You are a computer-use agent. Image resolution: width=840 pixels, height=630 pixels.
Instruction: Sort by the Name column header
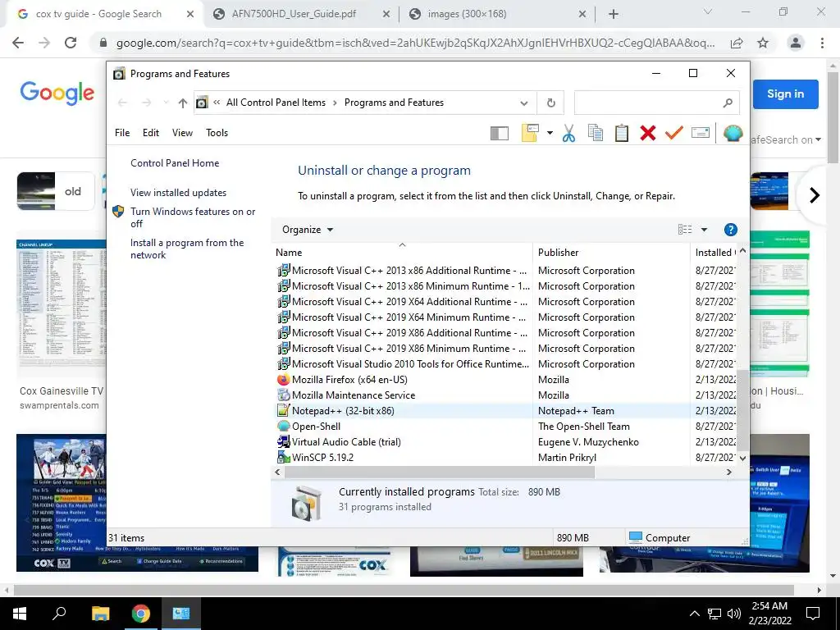pos(402,253)
